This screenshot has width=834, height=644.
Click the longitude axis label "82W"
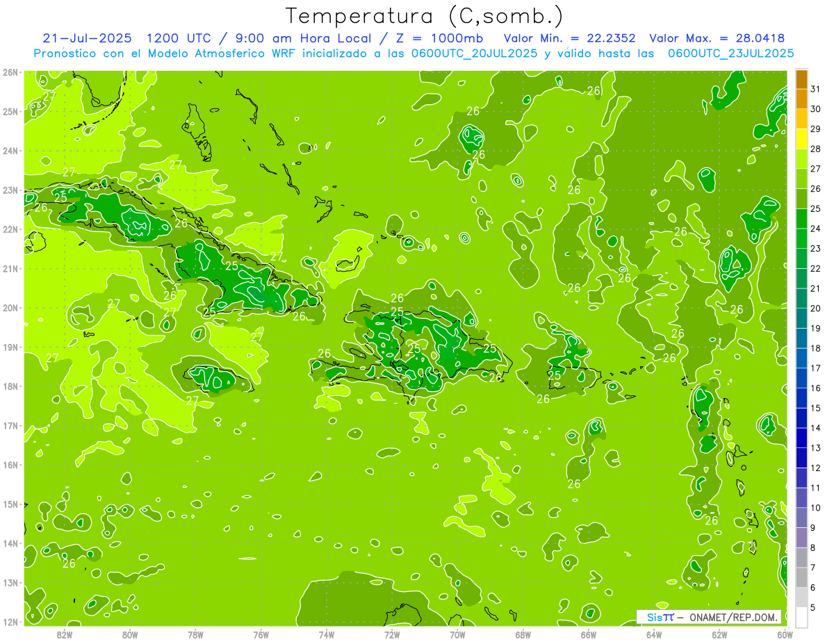(x=65, y=634)
